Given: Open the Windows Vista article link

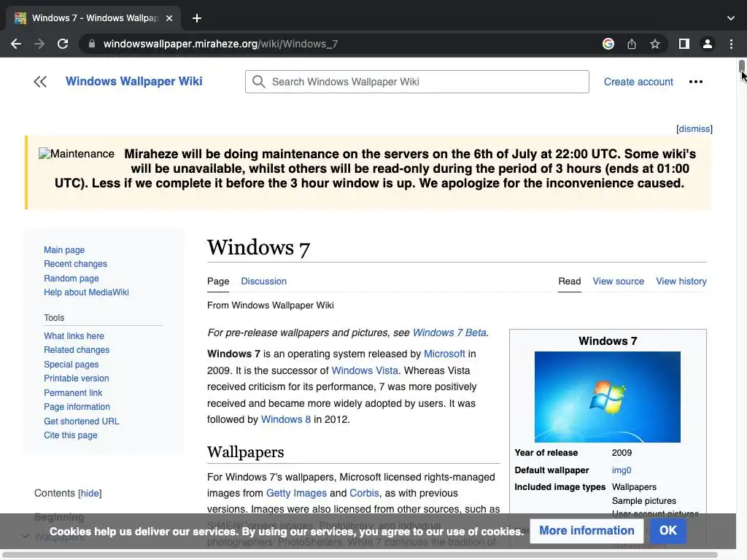Looking at the screenshot, I should tap(365, 370).
